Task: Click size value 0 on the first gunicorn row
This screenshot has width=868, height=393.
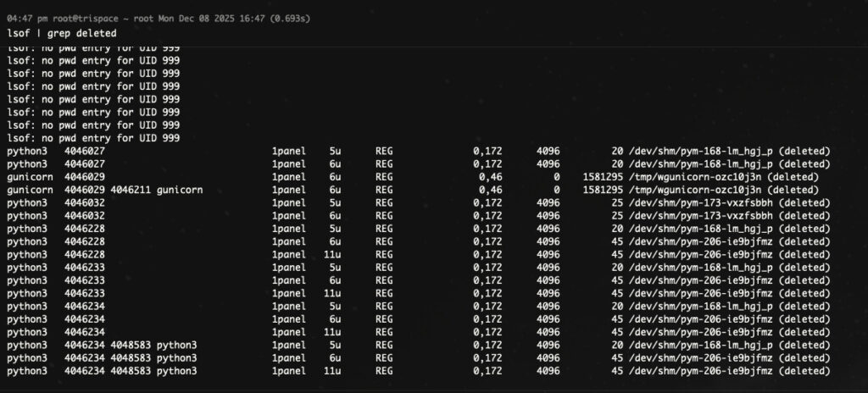Action: click(x=556, y=176)
